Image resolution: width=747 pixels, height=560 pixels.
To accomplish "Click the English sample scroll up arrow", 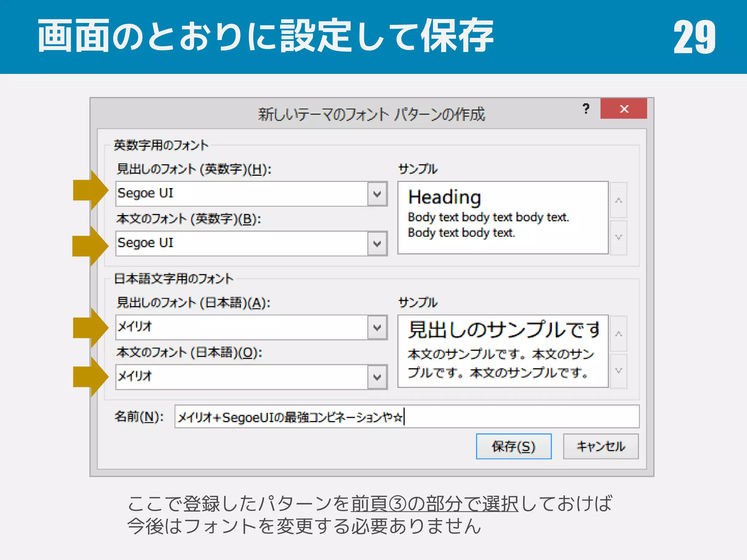I will tap(619, 200).
